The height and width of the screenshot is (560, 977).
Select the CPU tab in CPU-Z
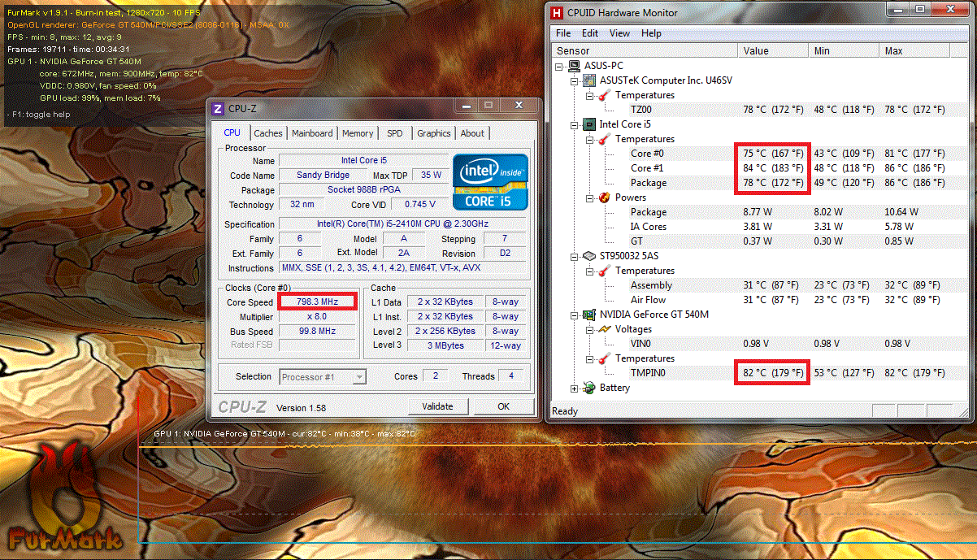point(232,132)
